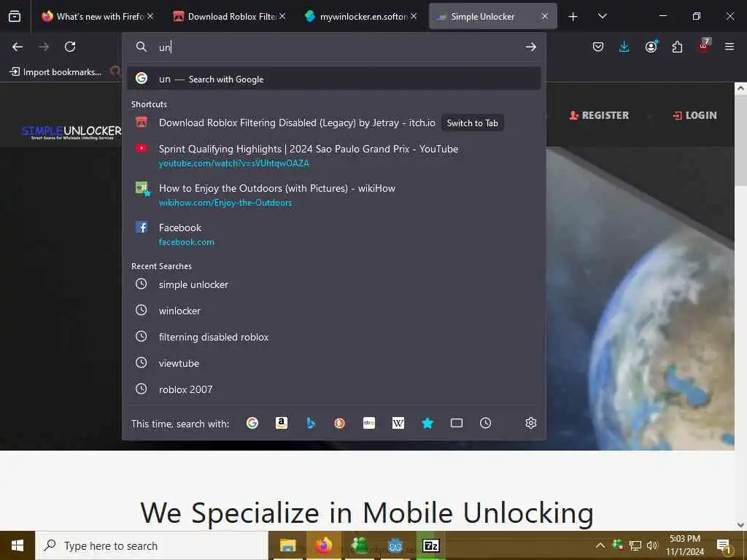Image resolution: width=747 pixels, height=560 pixels.
Task: Reload the current page
Action: coord(70,47)
